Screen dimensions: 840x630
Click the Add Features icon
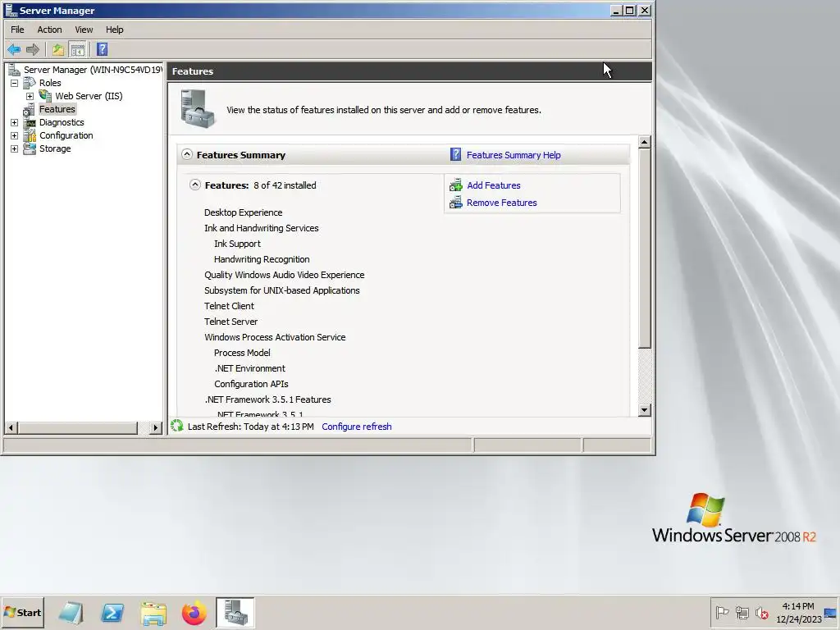coord(456,185)
